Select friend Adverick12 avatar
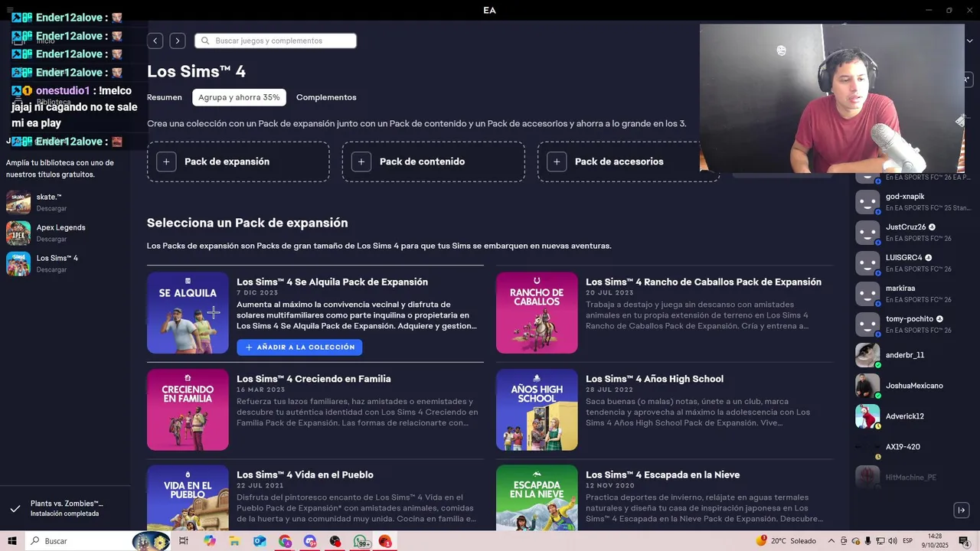This screenshot has height=551, width=980. click(x=867, y=416)
